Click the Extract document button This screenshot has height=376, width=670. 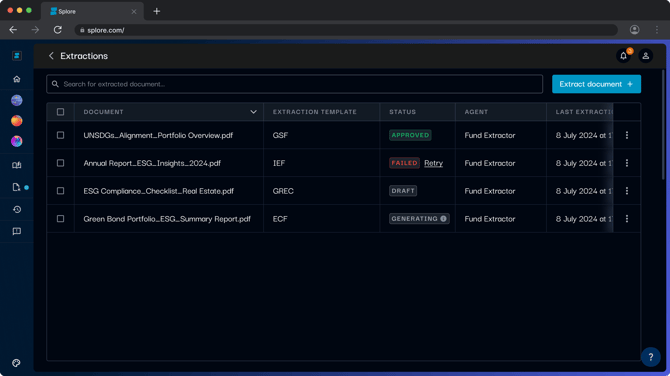596,84
